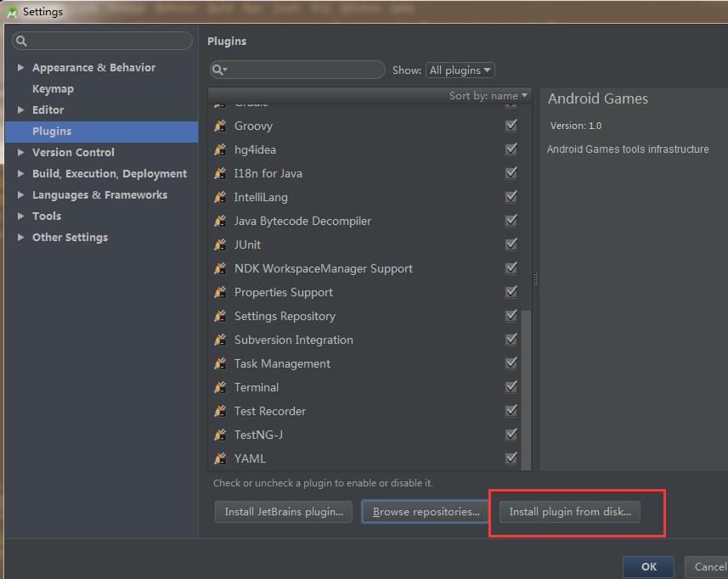Image resolution: width=728 pixels, height=579 pixels.
Task: Focus the plugins search field
Action: [x=297, y=70]
